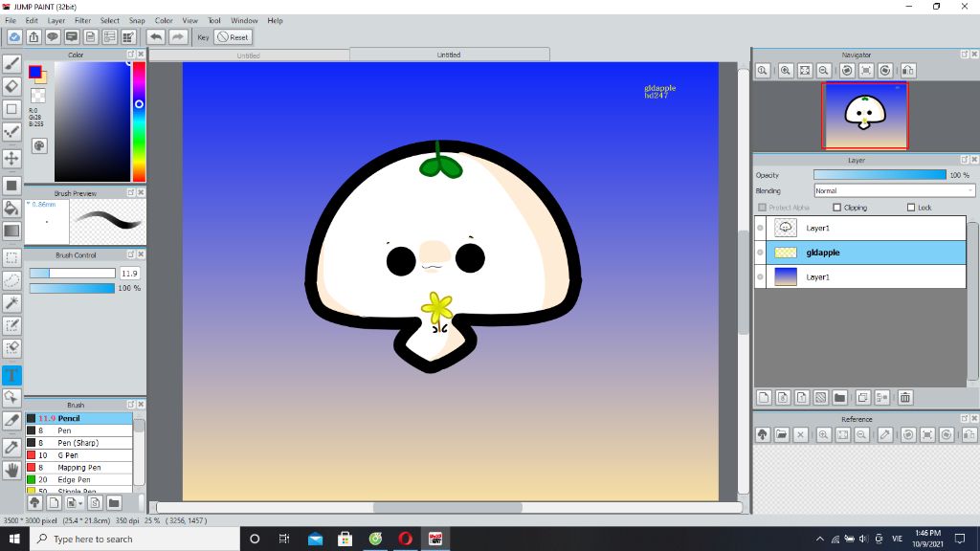980x551 pixels.
Task: Open Microsoft Store from the taskbar
Action: 345,539
